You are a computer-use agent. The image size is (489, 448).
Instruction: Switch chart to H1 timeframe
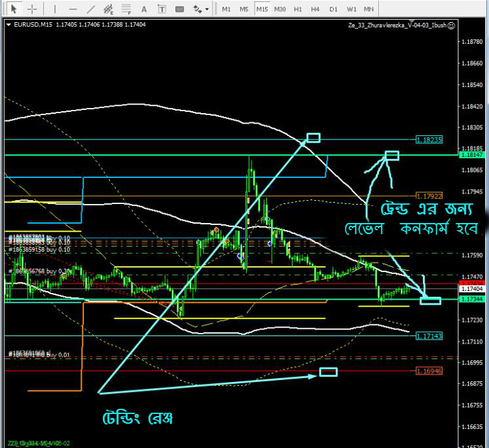pyautogui.click(x=298, y=9)
